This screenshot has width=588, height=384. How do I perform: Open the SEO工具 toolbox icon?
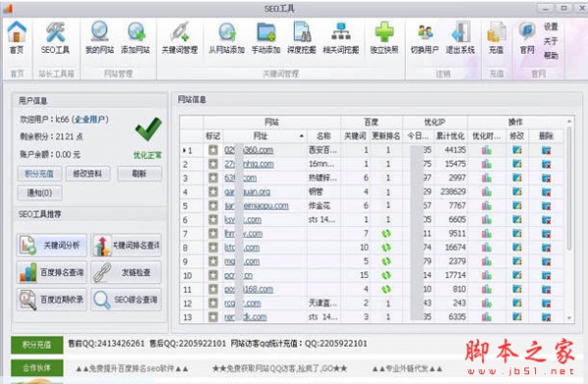tap(55, 37)
